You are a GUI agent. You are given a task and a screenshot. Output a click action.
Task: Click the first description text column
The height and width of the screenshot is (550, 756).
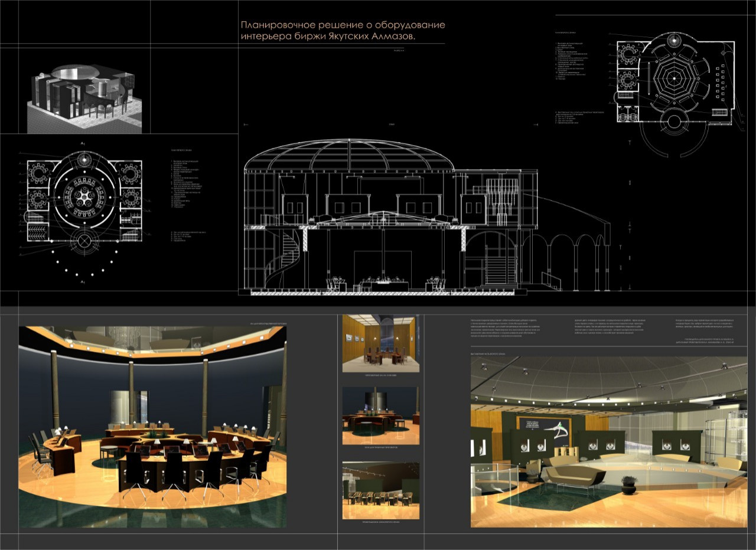click(x=511, y=328)
